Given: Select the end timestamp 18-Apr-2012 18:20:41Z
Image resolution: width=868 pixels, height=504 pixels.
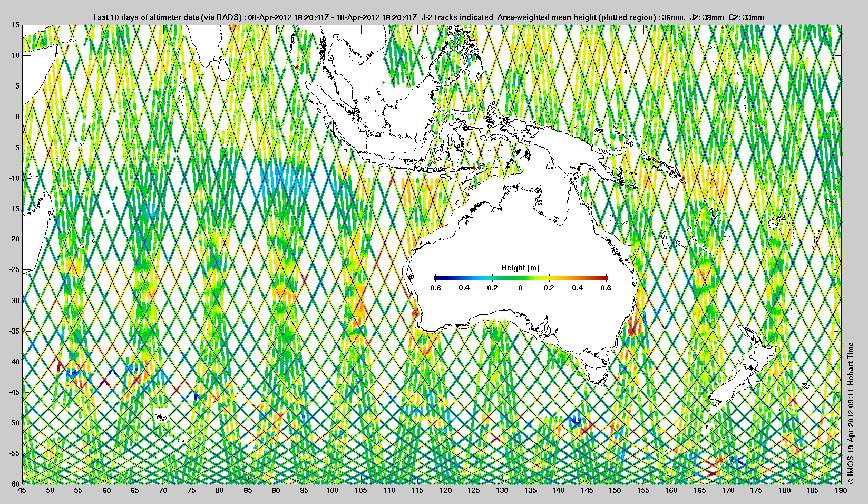Looking at the screenshot, I should coord(376,17).
